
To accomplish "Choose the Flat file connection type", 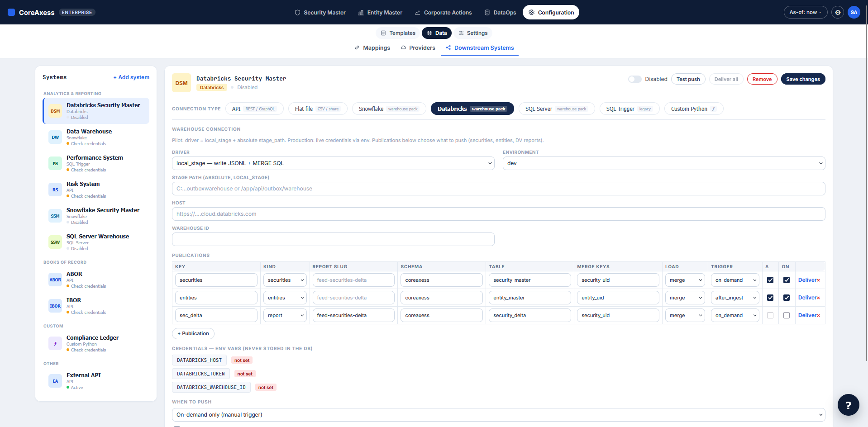I will click(x=317, y=109).
